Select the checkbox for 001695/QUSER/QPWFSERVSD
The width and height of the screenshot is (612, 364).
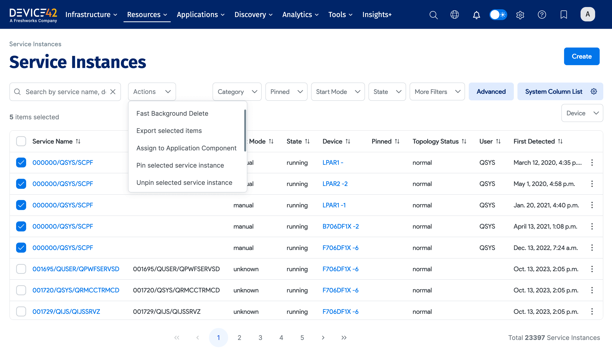[21, 269]
